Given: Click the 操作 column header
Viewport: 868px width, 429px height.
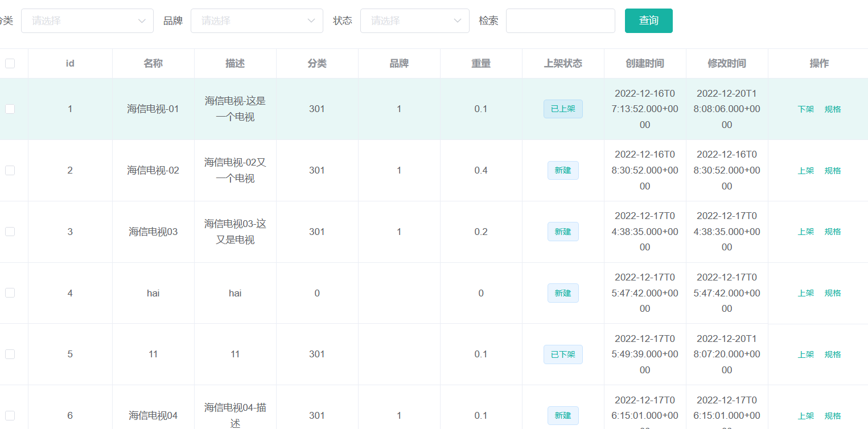Looking at the screenshot, I should (819, 63).
